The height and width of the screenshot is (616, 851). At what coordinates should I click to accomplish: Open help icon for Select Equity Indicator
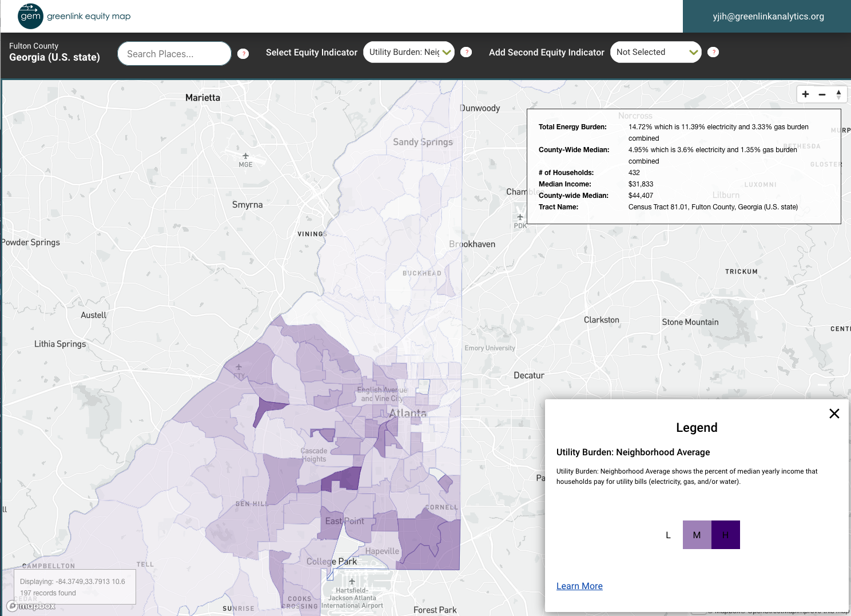pos(466,52)
